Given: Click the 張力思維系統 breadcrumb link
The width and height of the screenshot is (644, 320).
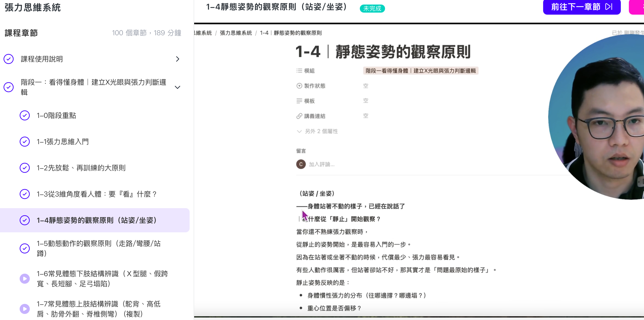Looking at the screenshot, I should pyautogui.click(x=236, y=33).
